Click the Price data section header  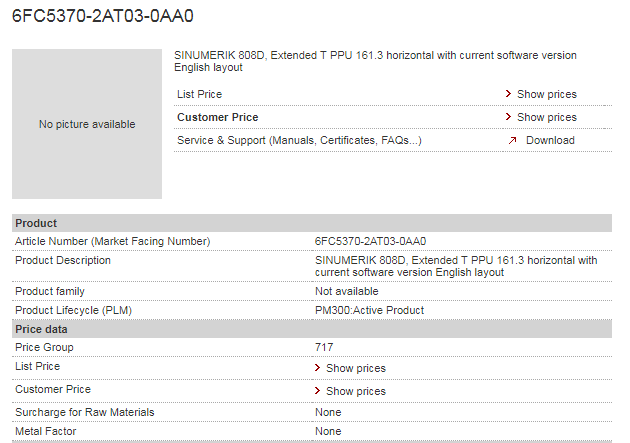click(312, 329)
